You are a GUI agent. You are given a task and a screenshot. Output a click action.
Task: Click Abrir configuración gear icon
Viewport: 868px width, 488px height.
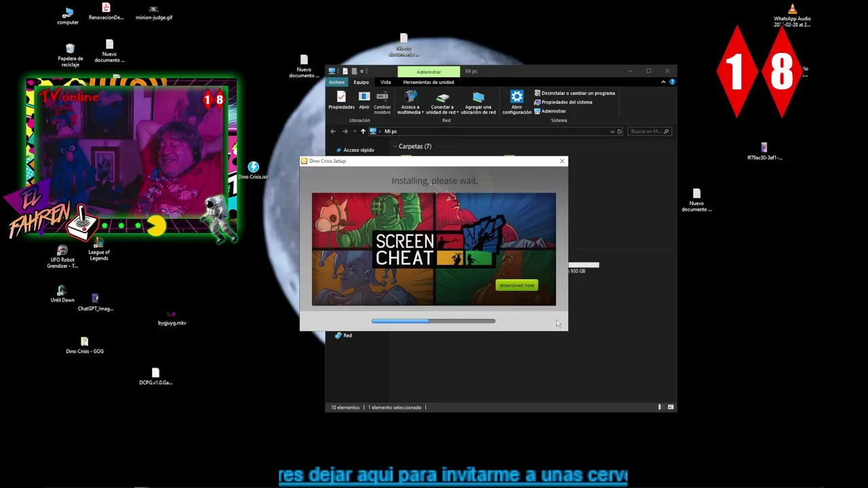pyautogui.click(x=517, y=102)
